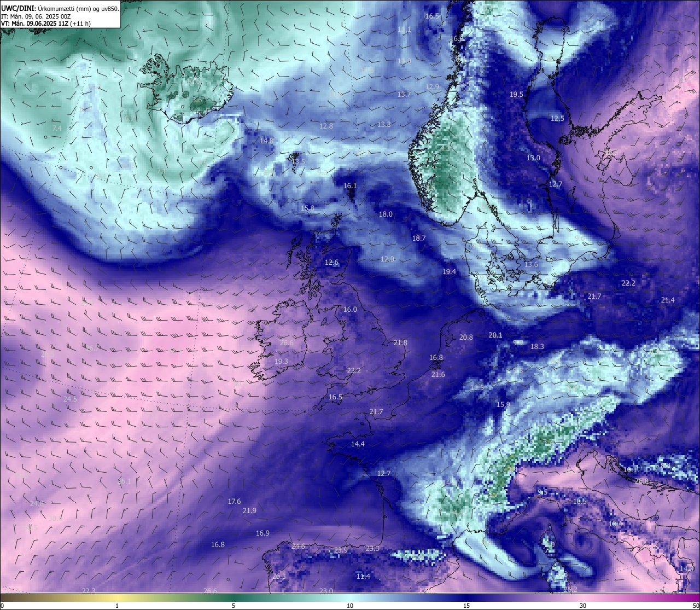Click the 15.8 value north of Scotland
Screen dimensions: 700x610
[307, 208]
